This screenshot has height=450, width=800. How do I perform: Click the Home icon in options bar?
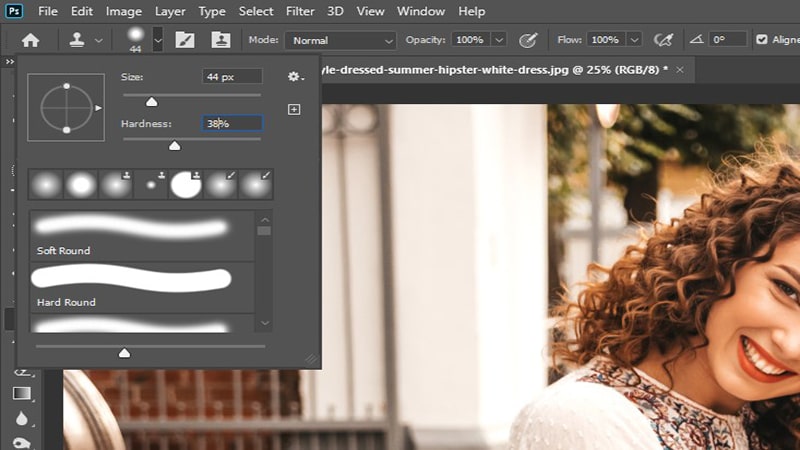pos(31,40)
